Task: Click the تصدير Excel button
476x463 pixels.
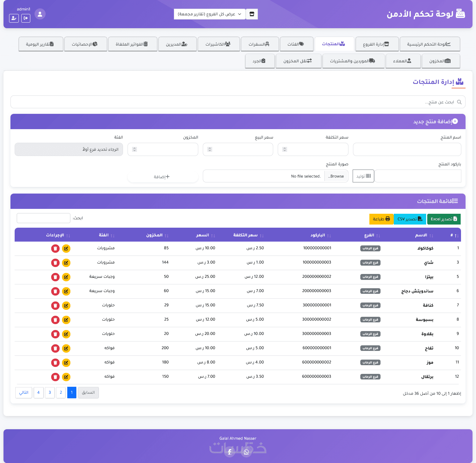Action: point(444,219)
